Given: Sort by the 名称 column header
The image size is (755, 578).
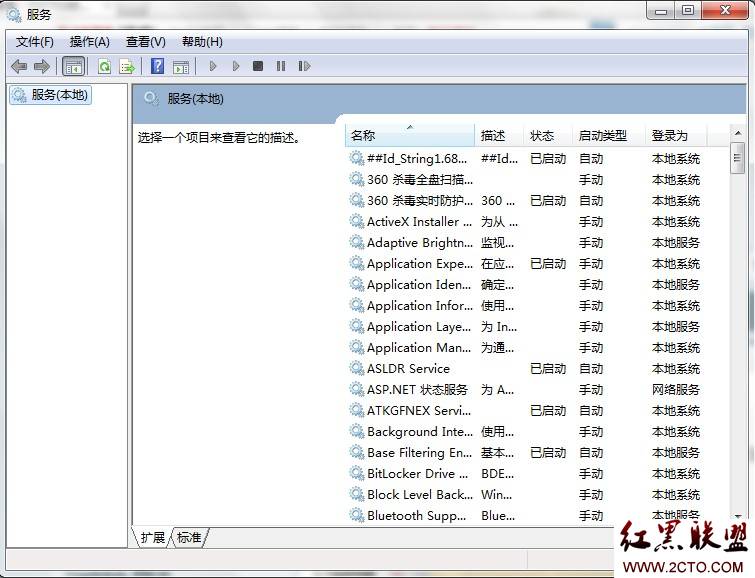Looking at the screenshot, I should [410, 135].
